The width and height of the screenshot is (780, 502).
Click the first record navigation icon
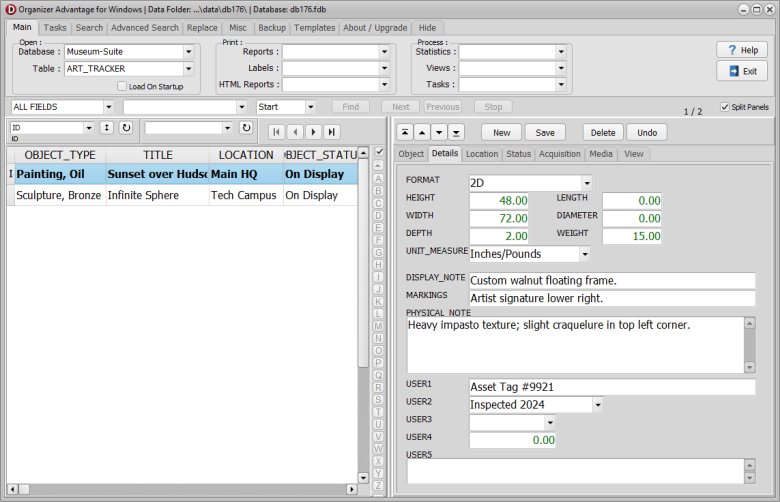277,131
